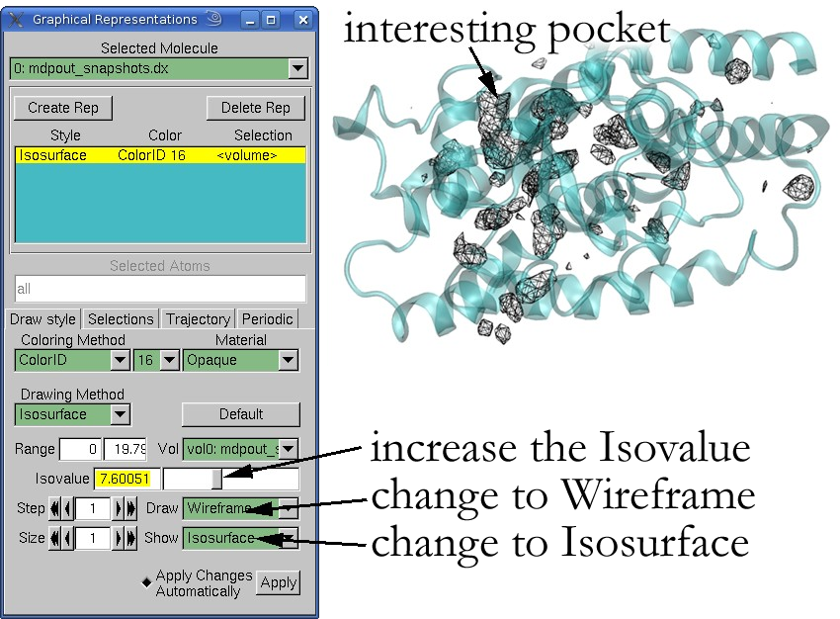Click Size single increment arrow
This screenshot has width=840, height=619.
pos(119,538)
